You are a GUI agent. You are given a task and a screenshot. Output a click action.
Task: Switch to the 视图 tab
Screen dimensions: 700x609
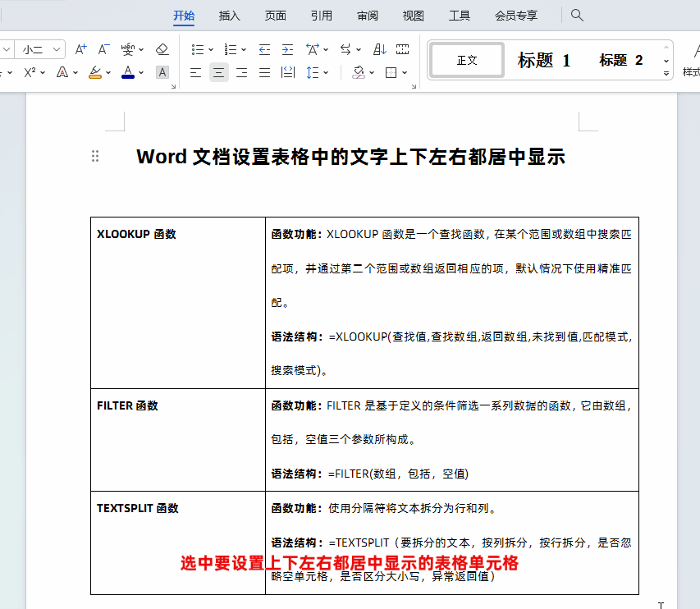point(414,16)
